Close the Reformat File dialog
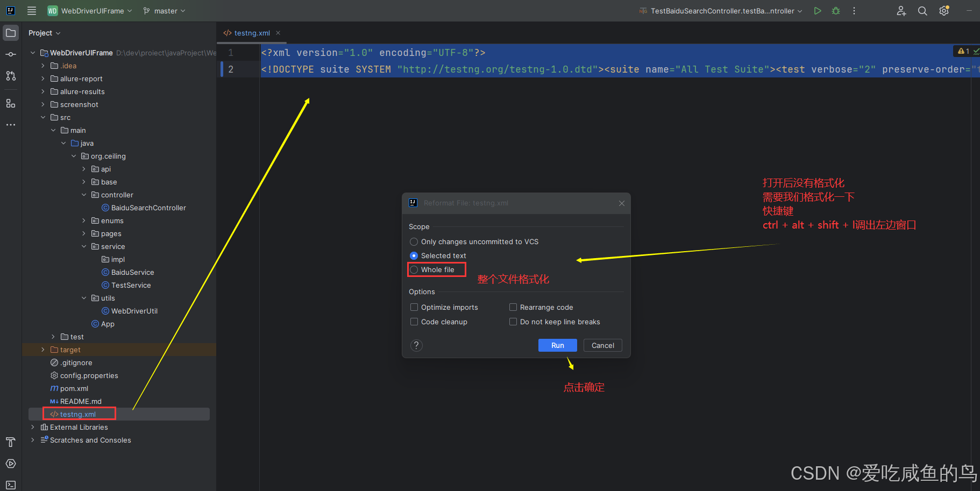The image size is (980, 491). click(x=622, y=203)
